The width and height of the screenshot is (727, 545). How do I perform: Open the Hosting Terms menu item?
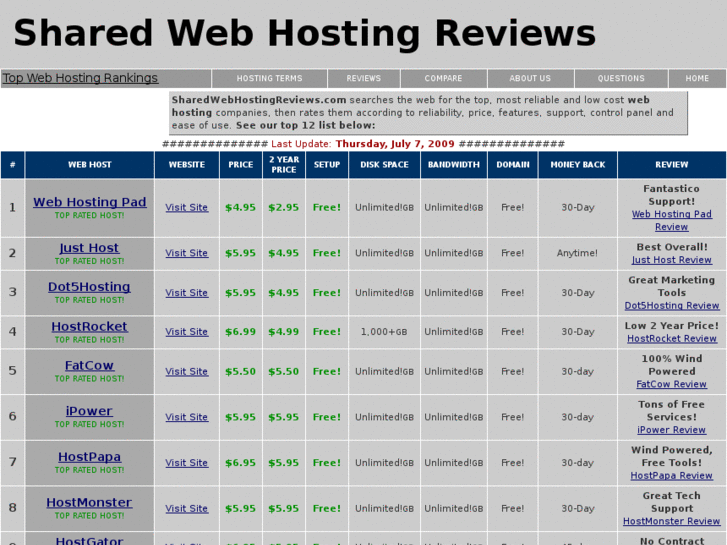click(269, 78)
